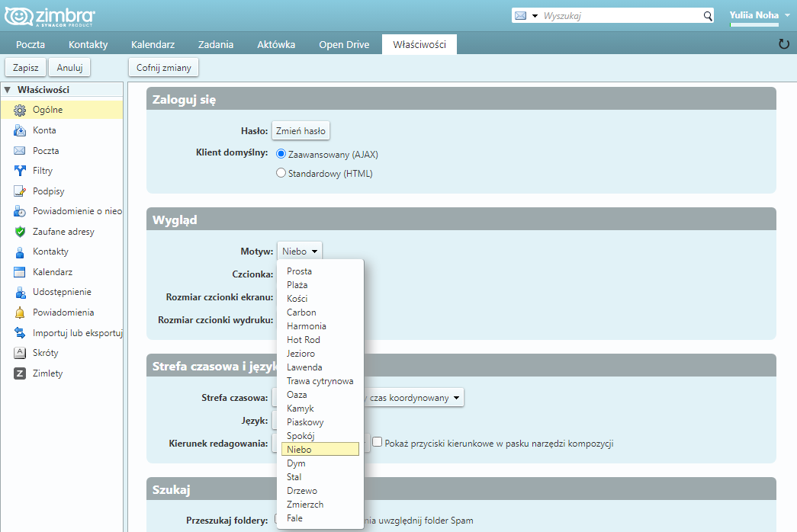This screenshot has height=532, width=797.
Task: Collapse the Właściwości tree section
Action: point(8,90)
